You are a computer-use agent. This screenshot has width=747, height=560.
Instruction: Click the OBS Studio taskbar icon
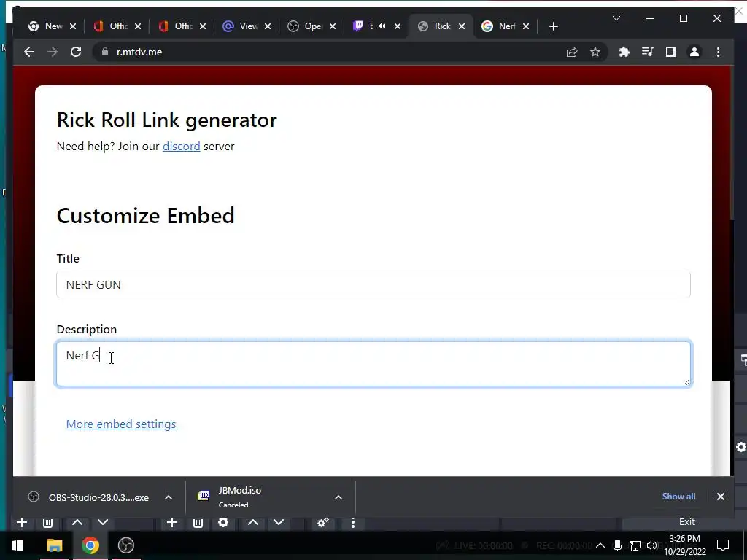[125, 545]
